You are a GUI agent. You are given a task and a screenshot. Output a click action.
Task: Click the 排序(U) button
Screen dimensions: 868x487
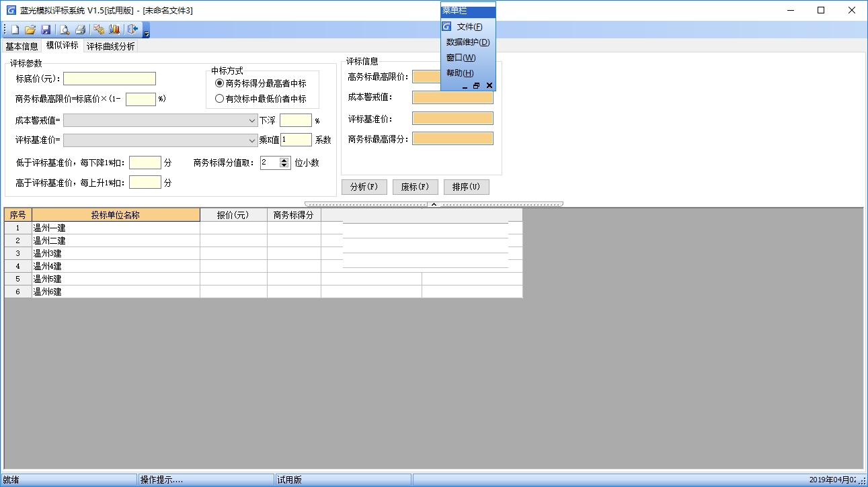(x=467, y=187)
